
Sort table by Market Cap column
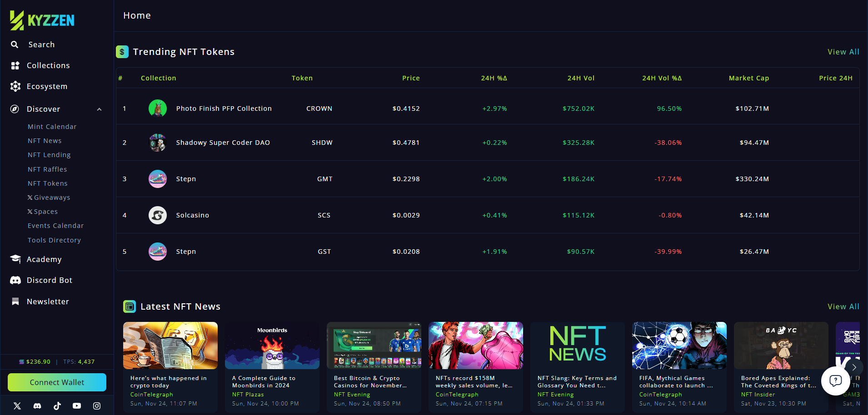[748, 78]
